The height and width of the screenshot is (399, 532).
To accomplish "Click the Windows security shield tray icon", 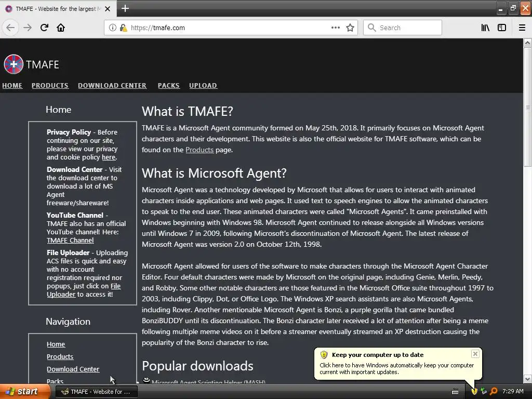I will tap(474, 391).
